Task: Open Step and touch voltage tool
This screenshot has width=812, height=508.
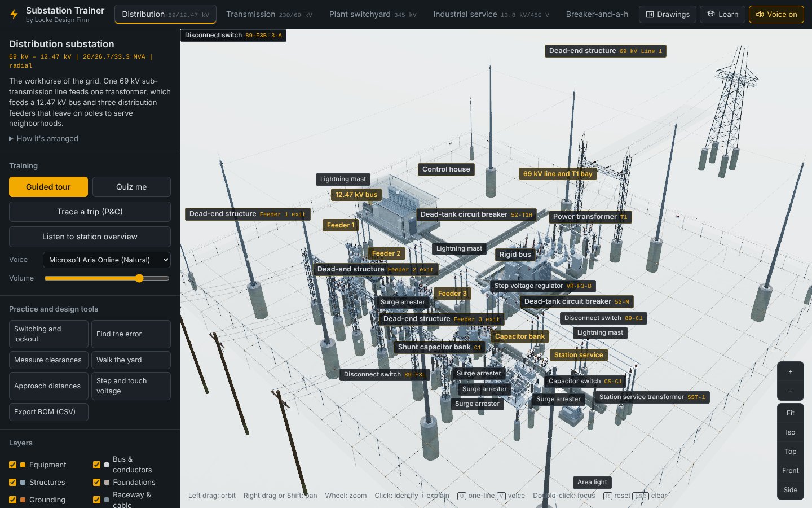Action: tap(131, 386)
